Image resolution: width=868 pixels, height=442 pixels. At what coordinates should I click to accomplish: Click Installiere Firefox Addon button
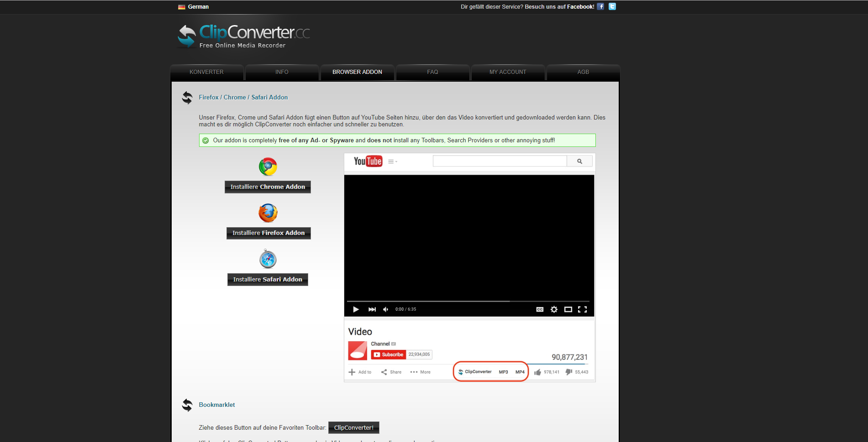pyautogui.click(x=268, y=233)
